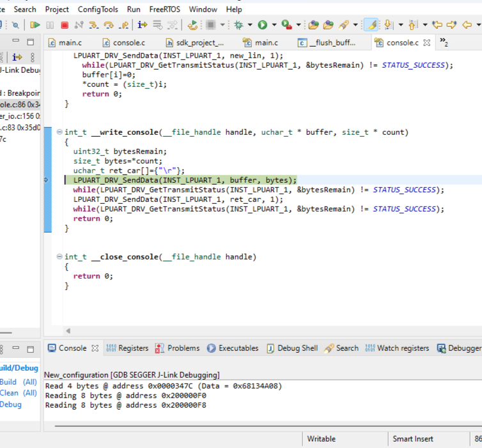The height and width of the screenshot is (448, 482).
Task: Click the green bug Debug icon
Action: (238, 25)
